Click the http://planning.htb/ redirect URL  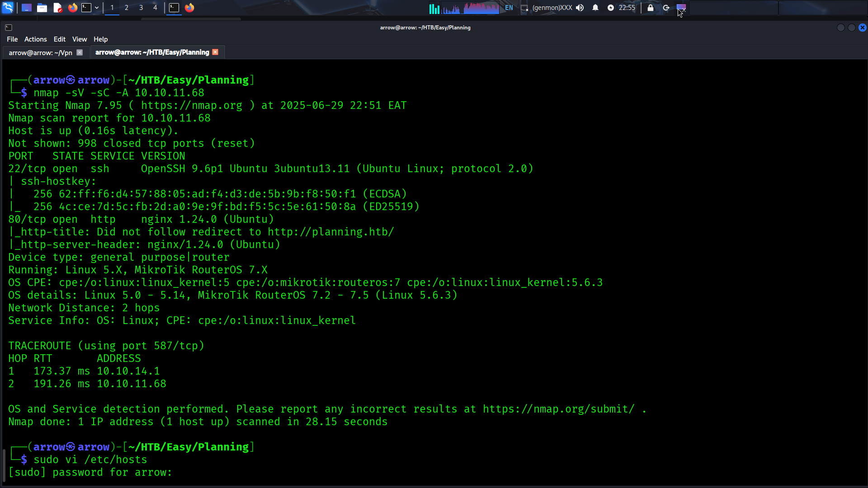[331, 232]
